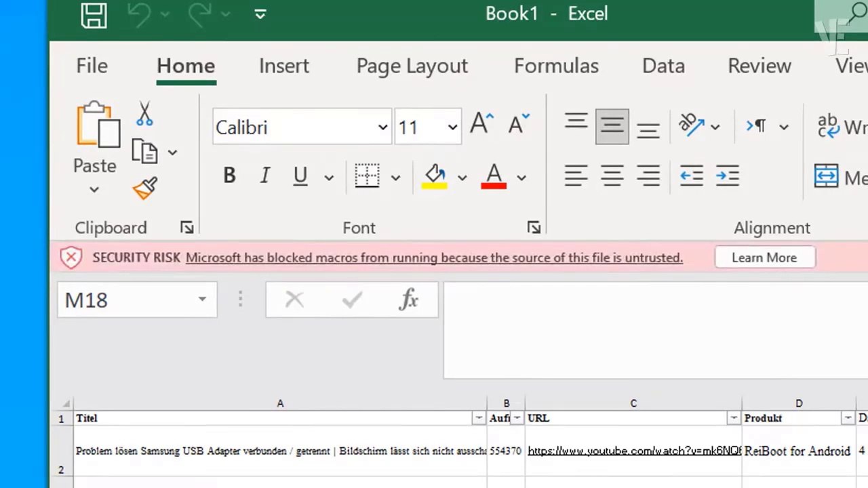Toggle Bold formatting
The width and height of the screenshot is (868, 488).
point(229,176)
